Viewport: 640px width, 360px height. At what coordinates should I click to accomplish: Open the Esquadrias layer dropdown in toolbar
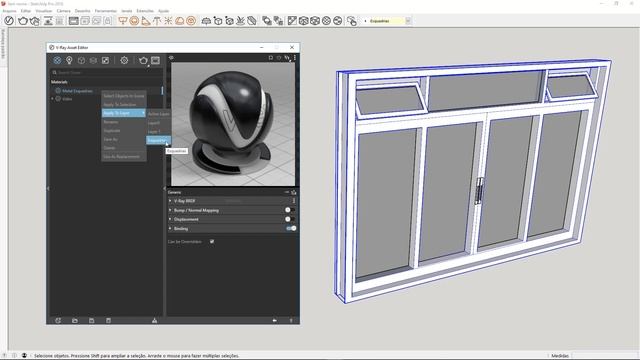[408, 20]
